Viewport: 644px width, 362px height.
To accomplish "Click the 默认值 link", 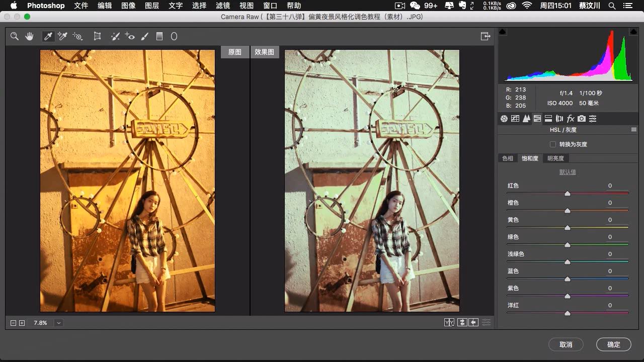I will (568, 172).
